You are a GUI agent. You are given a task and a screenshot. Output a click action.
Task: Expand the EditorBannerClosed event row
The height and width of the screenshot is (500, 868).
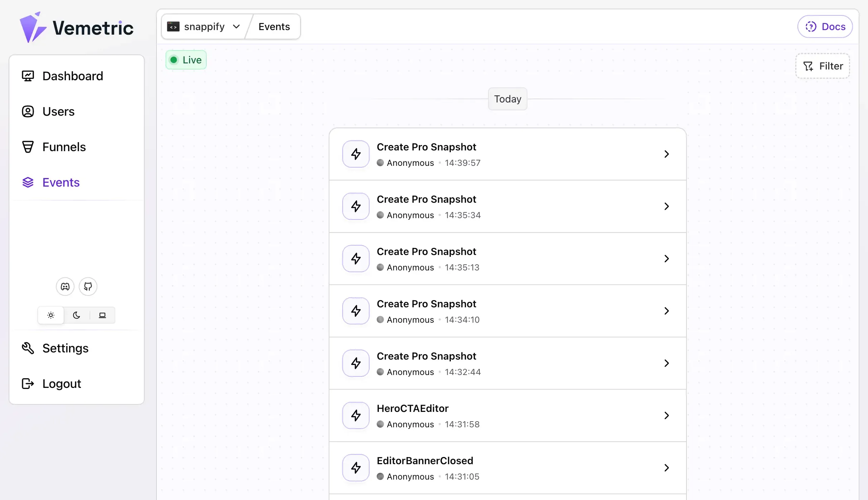666,468
